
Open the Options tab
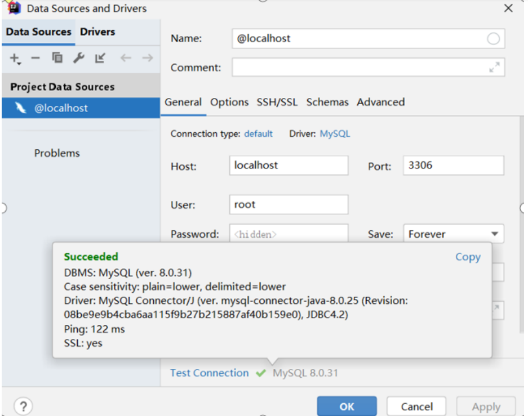click(x=229, y=102)
